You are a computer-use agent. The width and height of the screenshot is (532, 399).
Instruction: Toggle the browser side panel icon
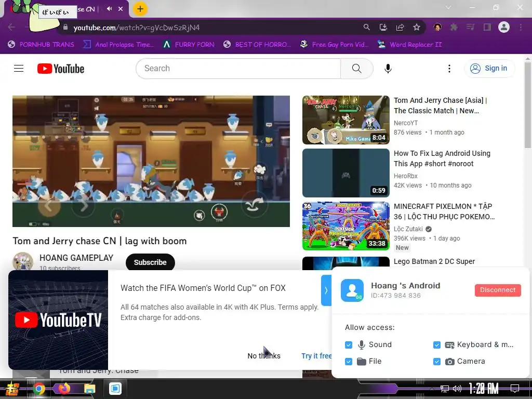pyautogui.click(x=487, y=27)
